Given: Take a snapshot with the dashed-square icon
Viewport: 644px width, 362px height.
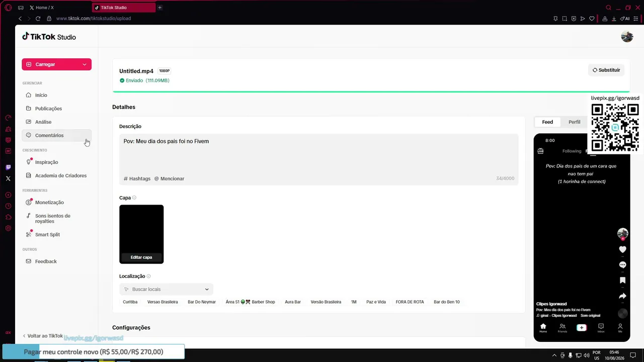Looking at the screenshot, I should click(x=565, y=19).
